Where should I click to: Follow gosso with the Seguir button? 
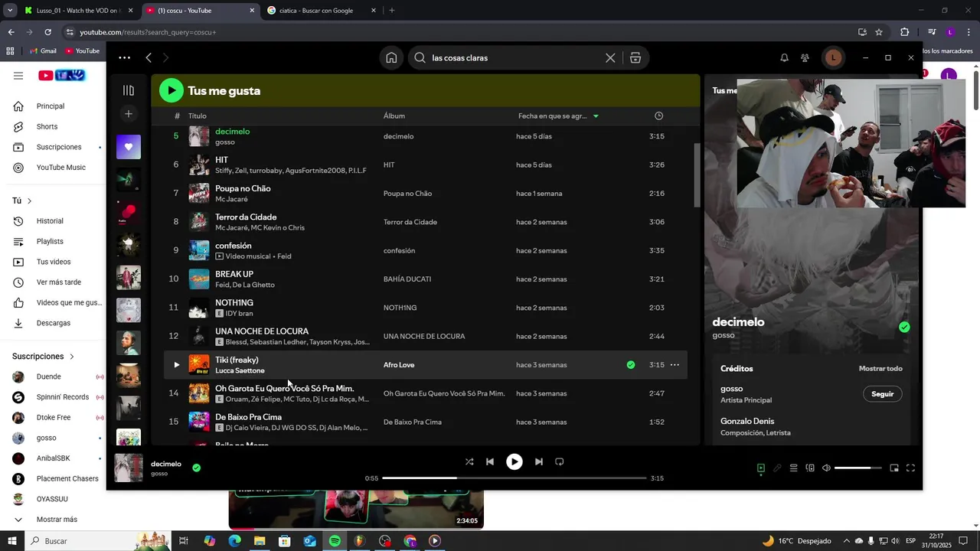click(x=883, y=394)
